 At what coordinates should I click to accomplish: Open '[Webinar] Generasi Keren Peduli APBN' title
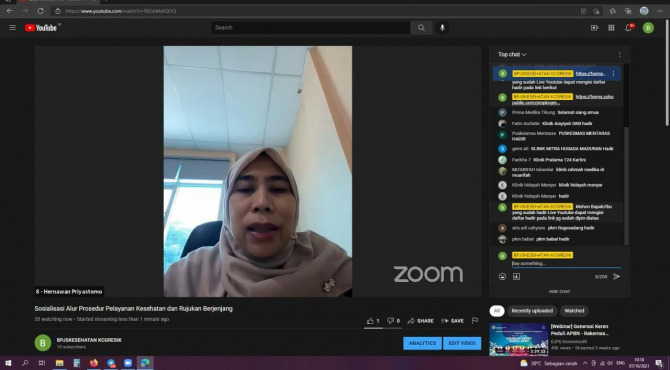(x=579, y=329)
